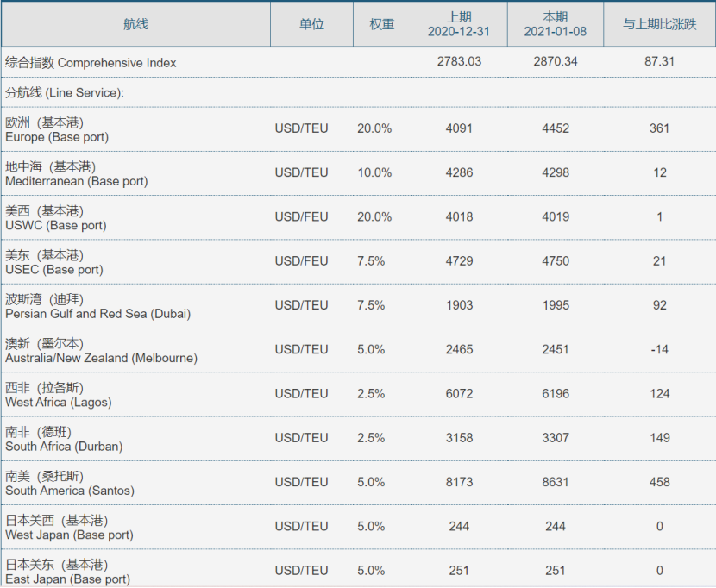Select the South America change value 458
Screen dimensions: 716x588
click(660, 482)
